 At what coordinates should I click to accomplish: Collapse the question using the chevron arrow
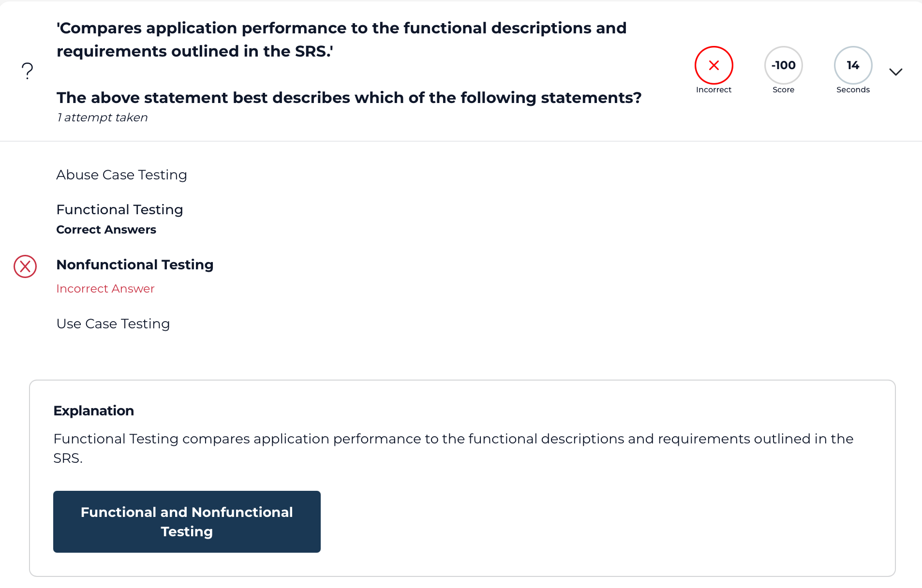[x=896, y=72]
